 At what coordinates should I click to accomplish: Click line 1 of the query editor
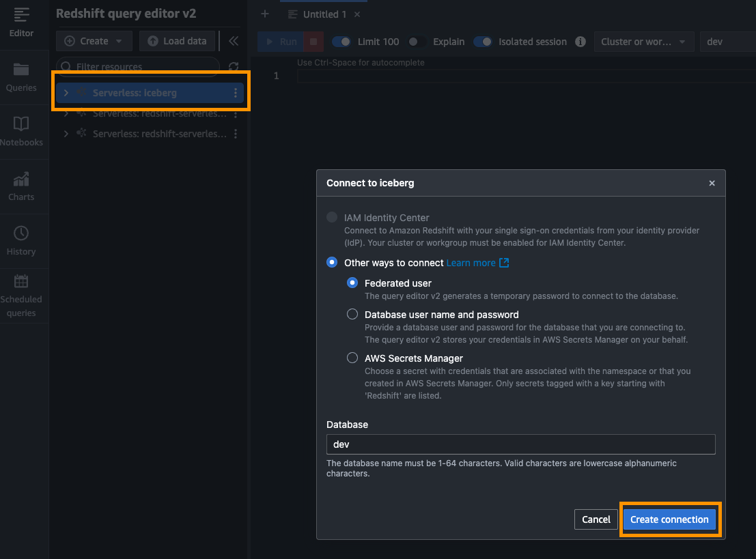pos(527,76)
